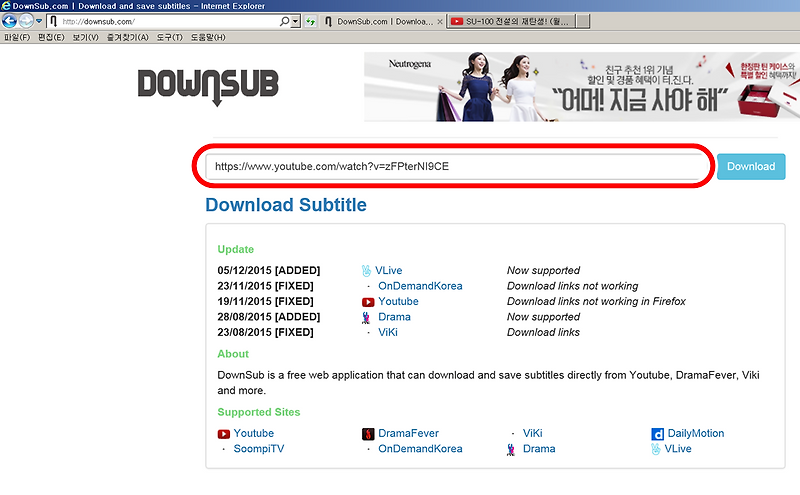
Task: Click the Download Subtitle heading
Action: tap(286, 205)
